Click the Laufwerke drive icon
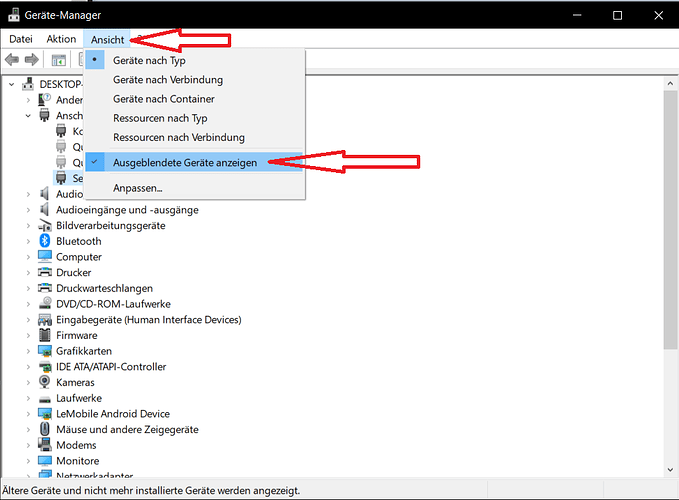Screen dimensions: 679x500 (45, 399)
